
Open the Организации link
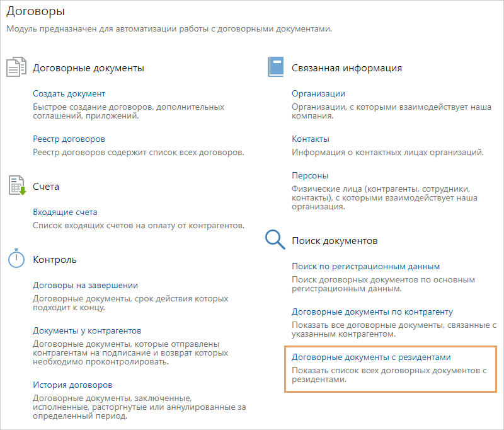(318, 93)
